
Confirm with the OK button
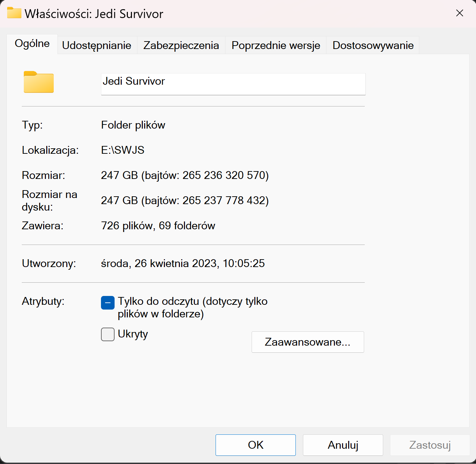click(256, 445)
